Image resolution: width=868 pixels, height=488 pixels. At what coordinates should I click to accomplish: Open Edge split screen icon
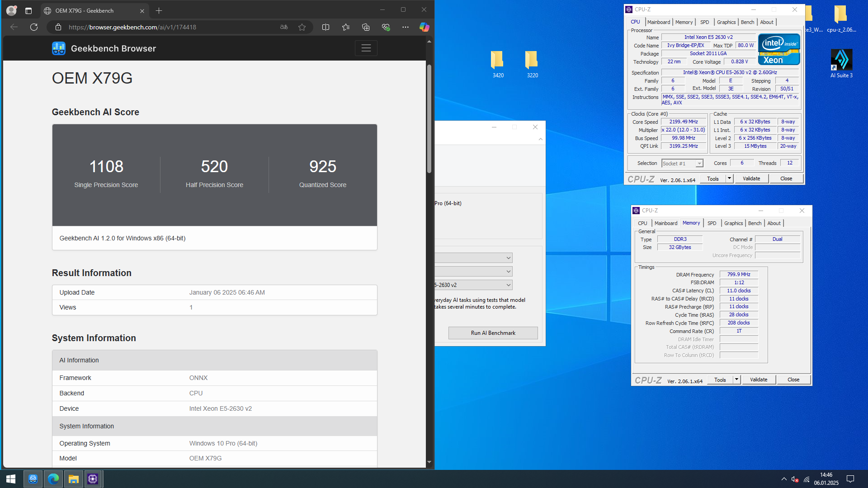[x=325, y=27]
